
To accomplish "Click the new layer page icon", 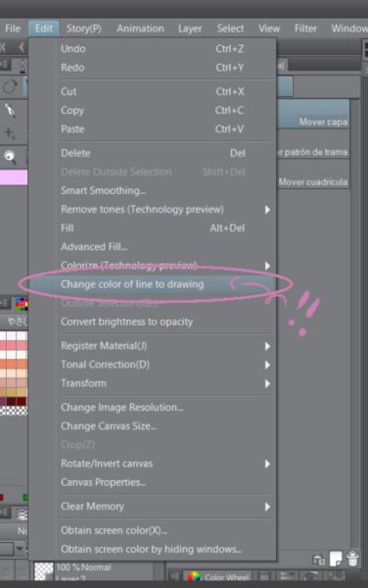I will coord(336,559).
